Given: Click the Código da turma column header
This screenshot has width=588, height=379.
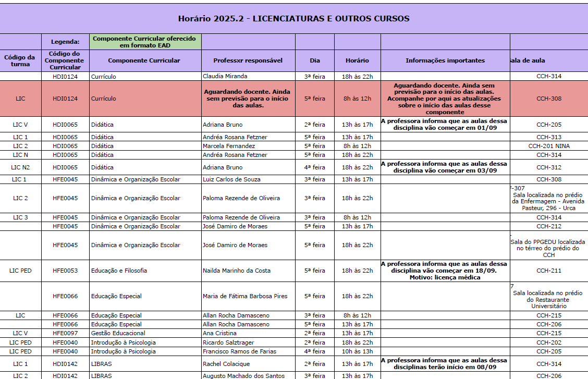Looking at the screenshot, I should (19, 60).
